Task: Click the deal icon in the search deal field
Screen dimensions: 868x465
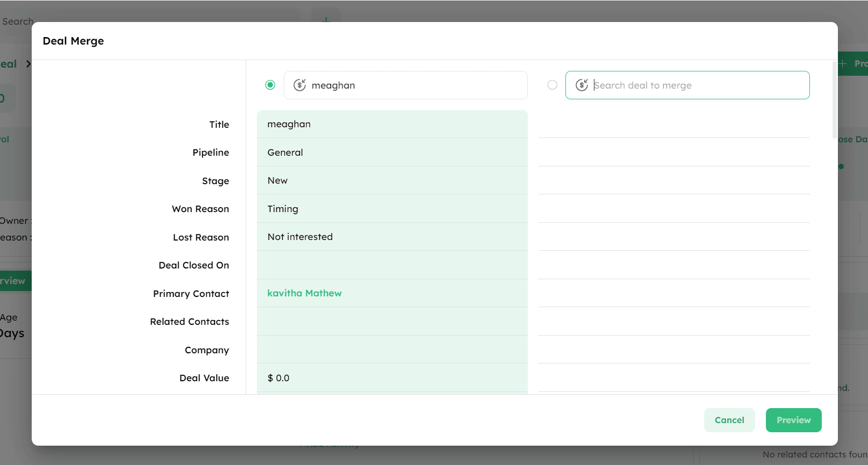Action: [x=582, y=85]
